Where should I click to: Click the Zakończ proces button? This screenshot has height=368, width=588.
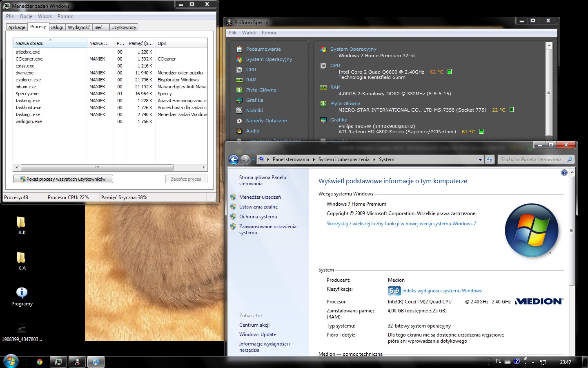click(186, 179)
